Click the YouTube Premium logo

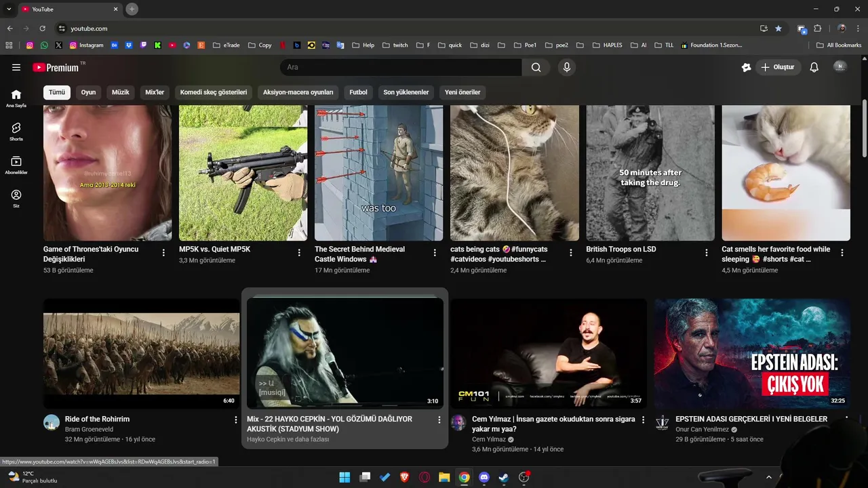point(57,67)
